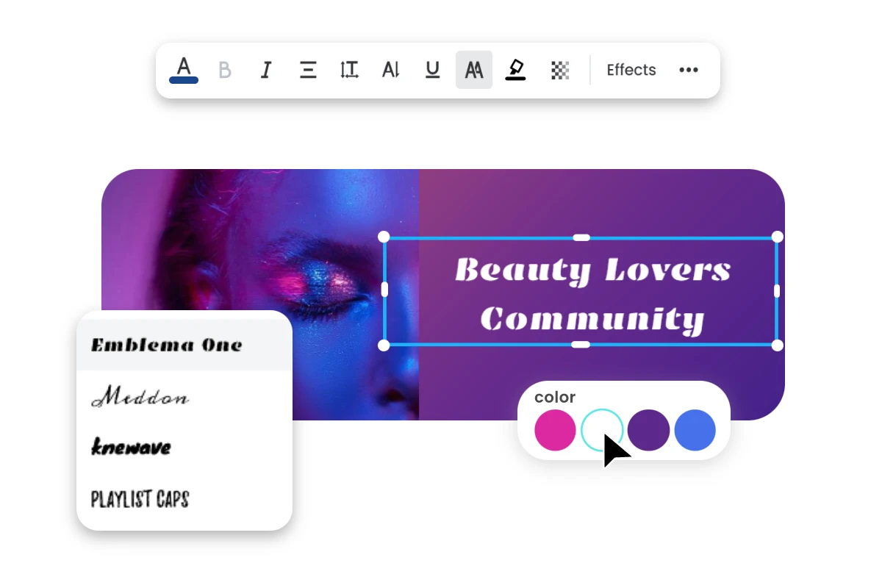Underline the selected text

point(432,70)
